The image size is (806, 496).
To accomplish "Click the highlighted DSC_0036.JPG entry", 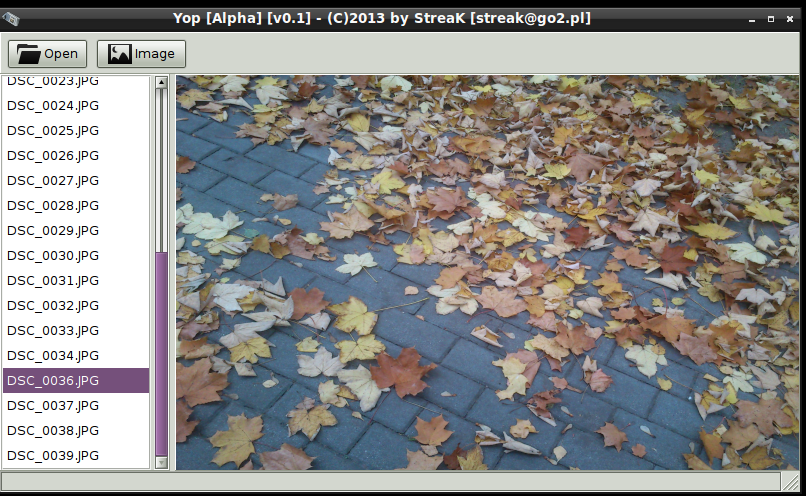I will click(x=76, y=380).
